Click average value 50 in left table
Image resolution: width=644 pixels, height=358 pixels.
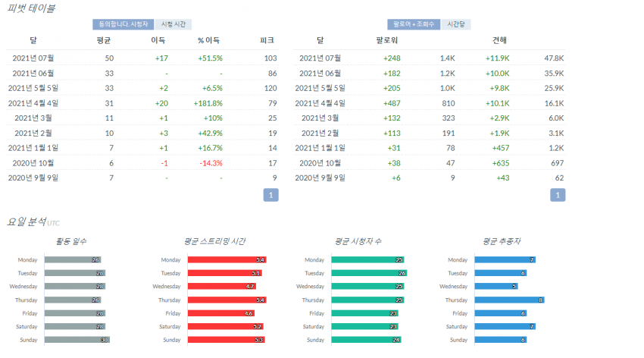(109, 58)
